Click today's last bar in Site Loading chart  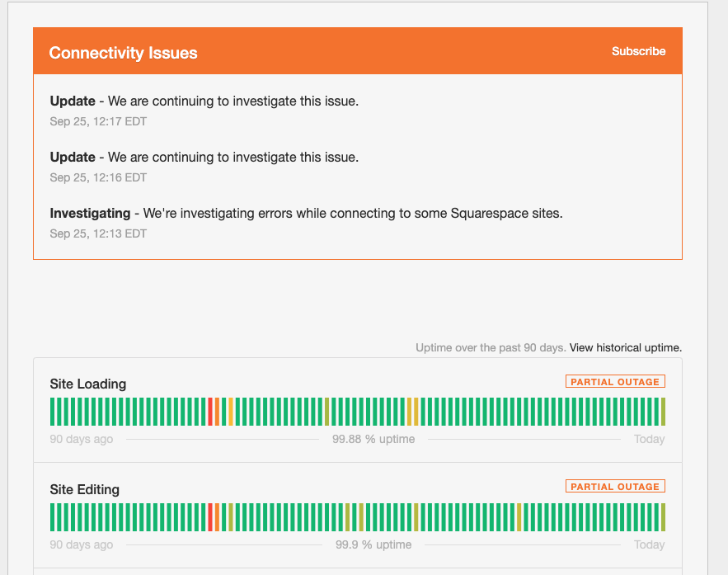pyautogui.click(x=663, y=412)
